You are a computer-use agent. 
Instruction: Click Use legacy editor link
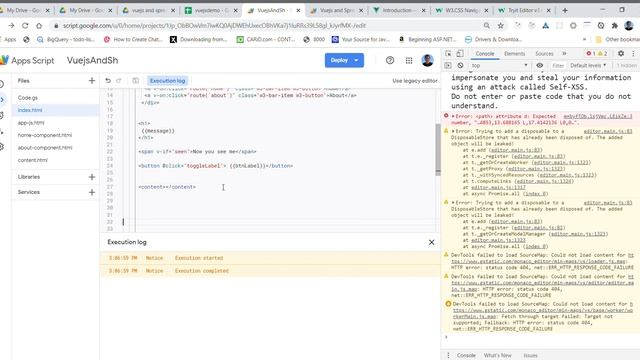click(x=415, y=81)
